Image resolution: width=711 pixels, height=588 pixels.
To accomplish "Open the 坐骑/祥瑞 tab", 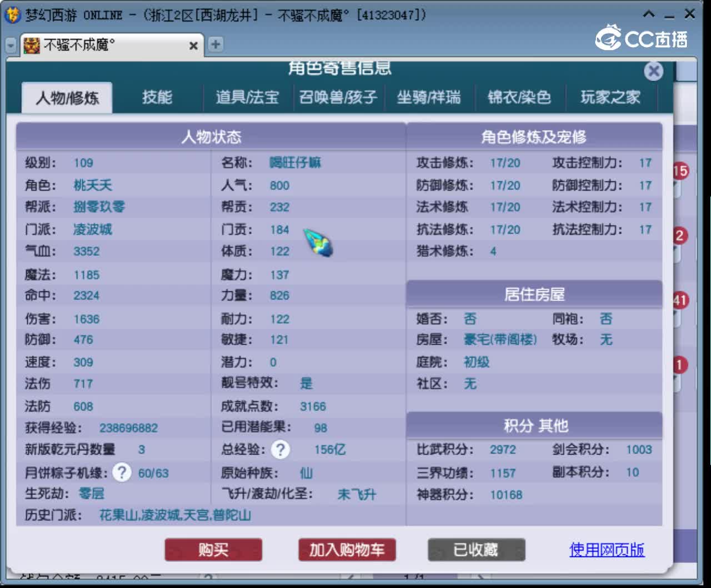I will [429, 97].
